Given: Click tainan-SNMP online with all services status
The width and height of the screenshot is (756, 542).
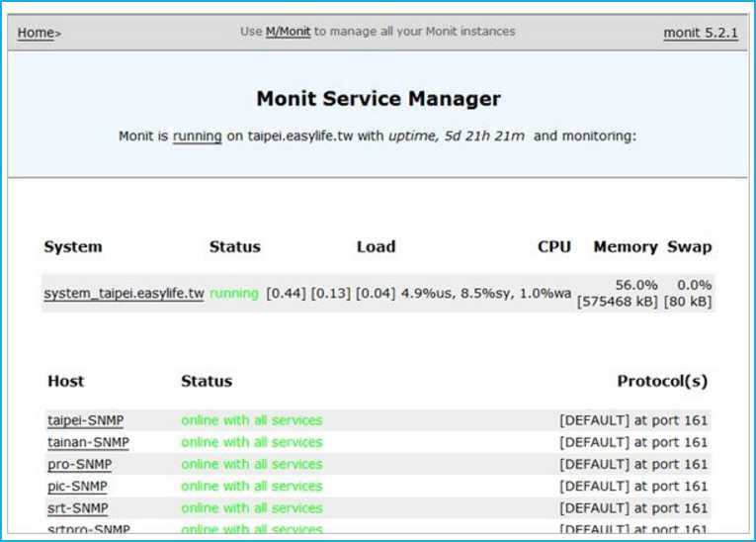Looking at the screenshot, I should tap(252, 442).
